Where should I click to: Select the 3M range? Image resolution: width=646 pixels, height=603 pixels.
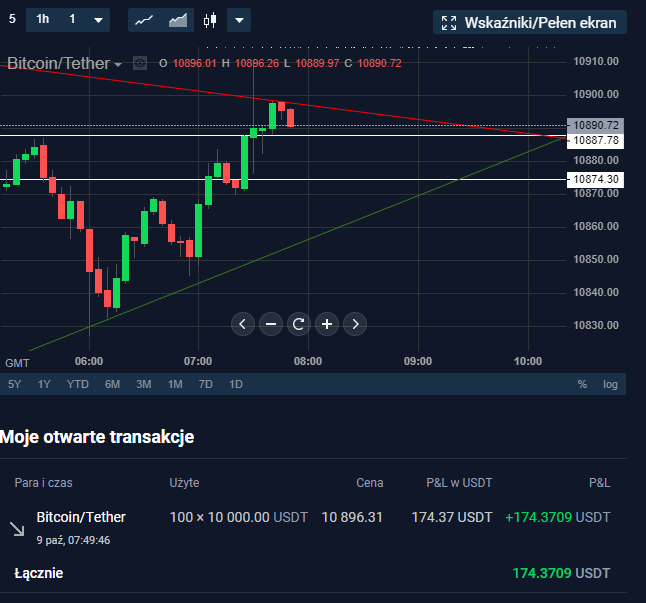pos(144,384)
